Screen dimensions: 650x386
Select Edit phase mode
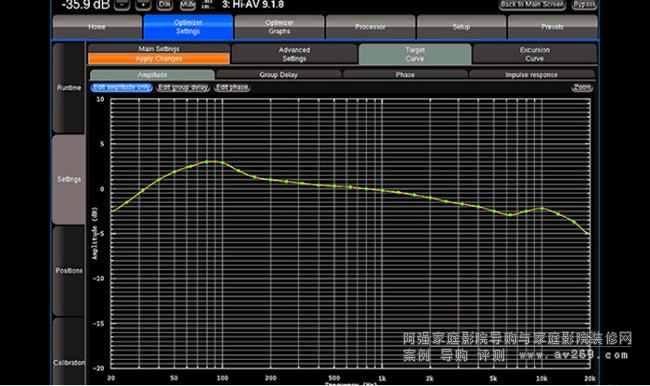[x=232, y=87]
